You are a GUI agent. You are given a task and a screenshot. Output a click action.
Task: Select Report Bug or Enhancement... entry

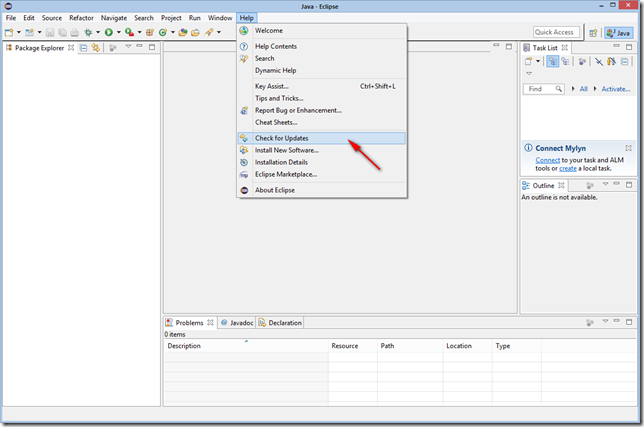tap(322, 110)
